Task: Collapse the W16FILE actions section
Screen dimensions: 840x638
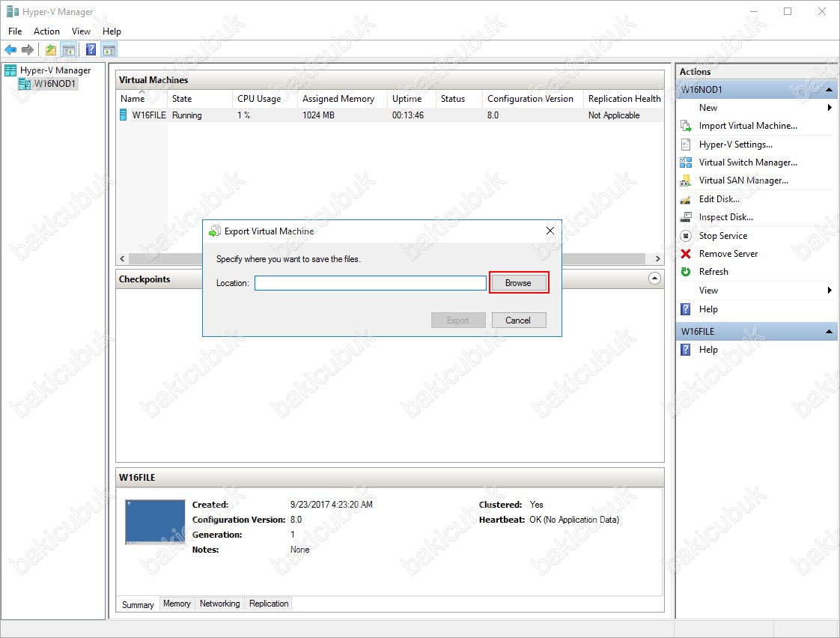Action: 830,332
